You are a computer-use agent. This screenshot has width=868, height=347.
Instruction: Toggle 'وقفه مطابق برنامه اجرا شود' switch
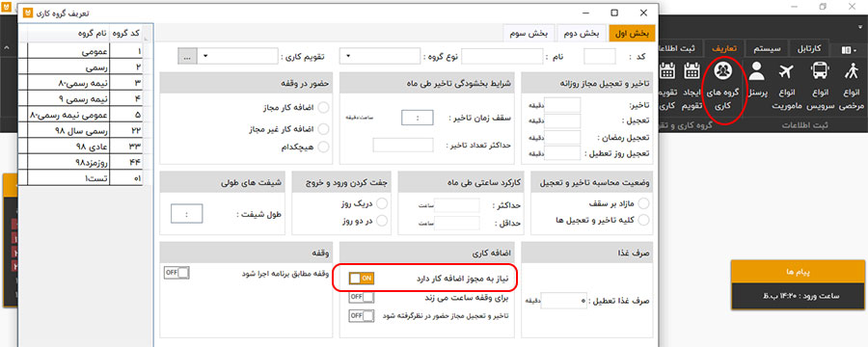177,273
